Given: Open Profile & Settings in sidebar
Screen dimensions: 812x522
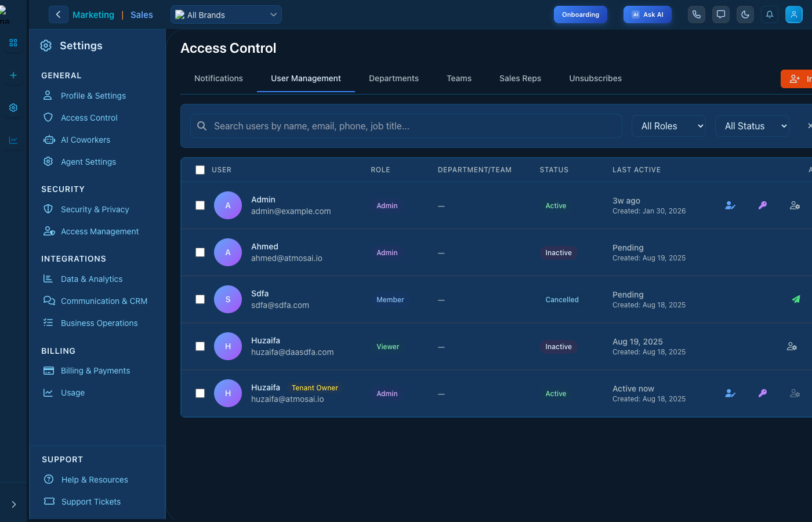Looking at the screenshot, I should pos(93,96).
